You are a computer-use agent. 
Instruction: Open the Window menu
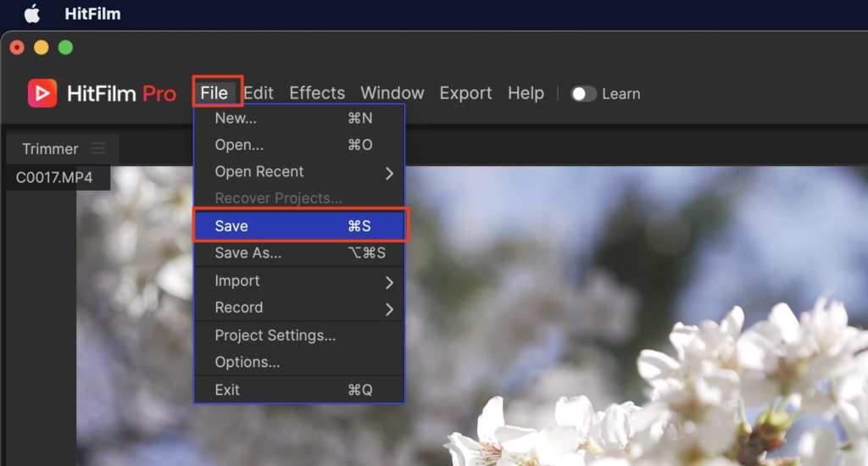pyautogui.click(x=392, y=93)
